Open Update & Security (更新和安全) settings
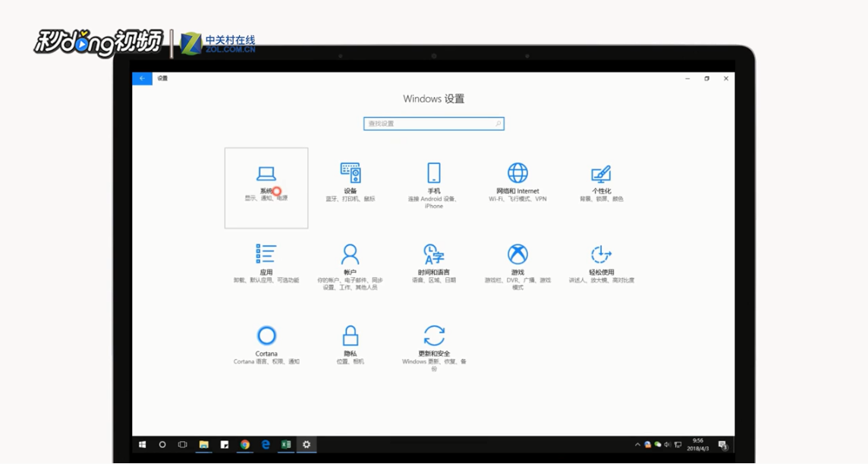The height and width of the screenshot is (464, 868). [x=433, y=342]
